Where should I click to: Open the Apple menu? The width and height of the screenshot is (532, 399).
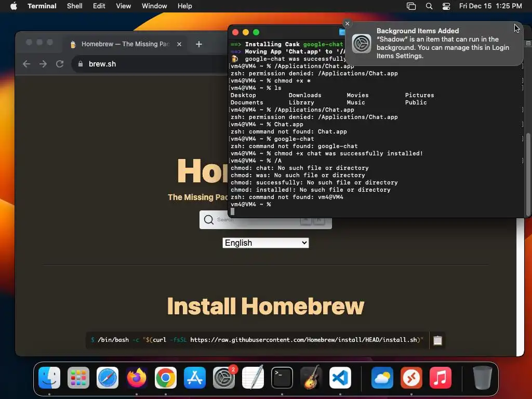tap(14, 6)
